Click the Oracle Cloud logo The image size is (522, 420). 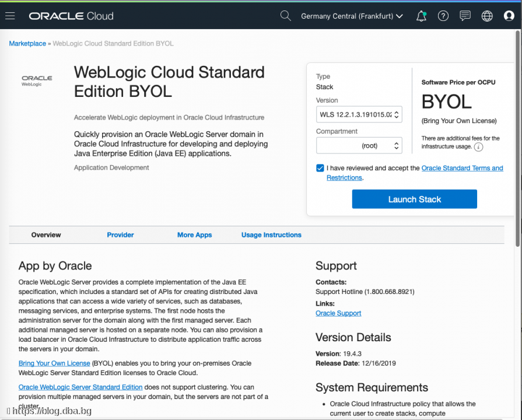71,16
